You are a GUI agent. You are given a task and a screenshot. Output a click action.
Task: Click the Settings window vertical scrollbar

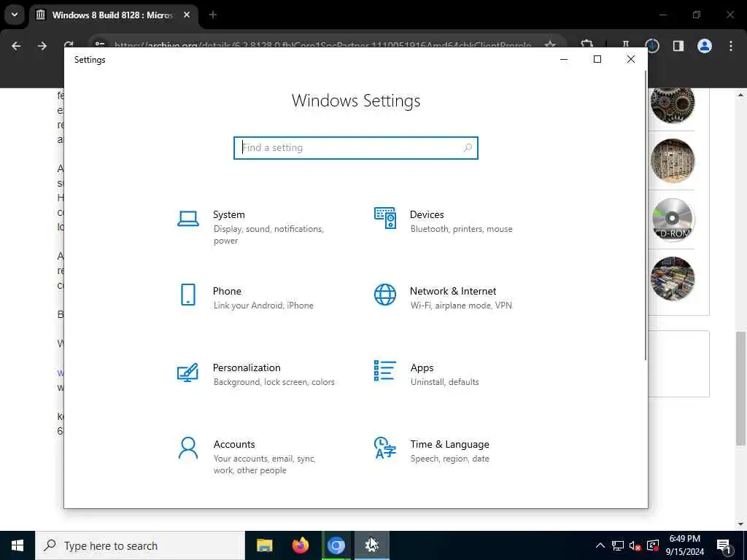[646, 215]
